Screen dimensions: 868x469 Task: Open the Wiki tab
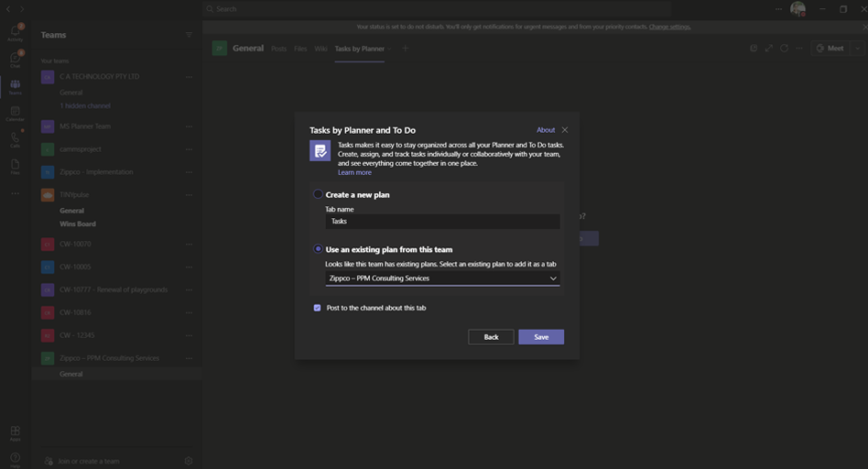click(x=321, y=49)
